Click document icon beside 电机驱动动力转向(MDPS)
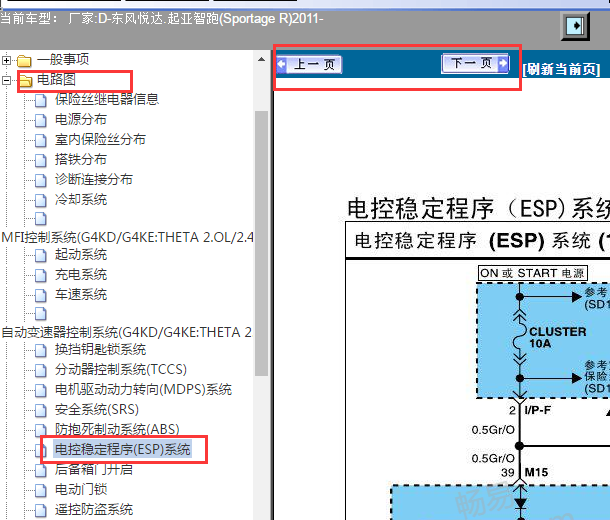This screenshot has width=610, height=520. (x=40, y=390)
